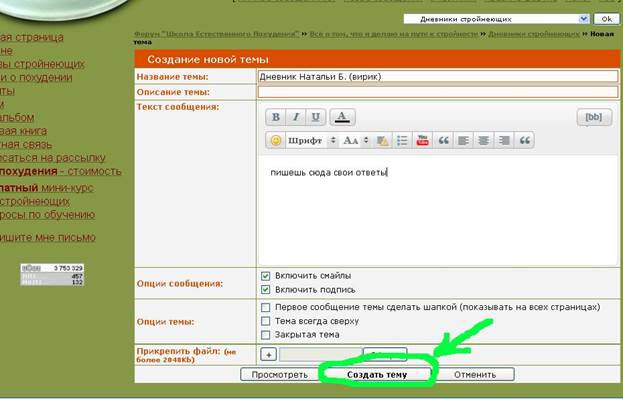Click into the message text area
This screenshot has height=399, width=623.
click(438, 211)
